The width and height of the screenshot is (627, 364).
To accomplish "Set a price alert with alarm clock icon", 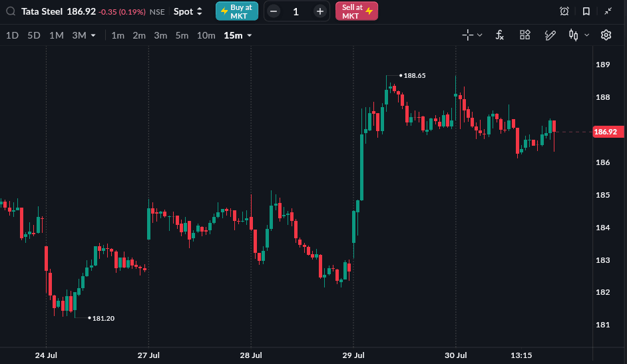I will click(564, 11).
